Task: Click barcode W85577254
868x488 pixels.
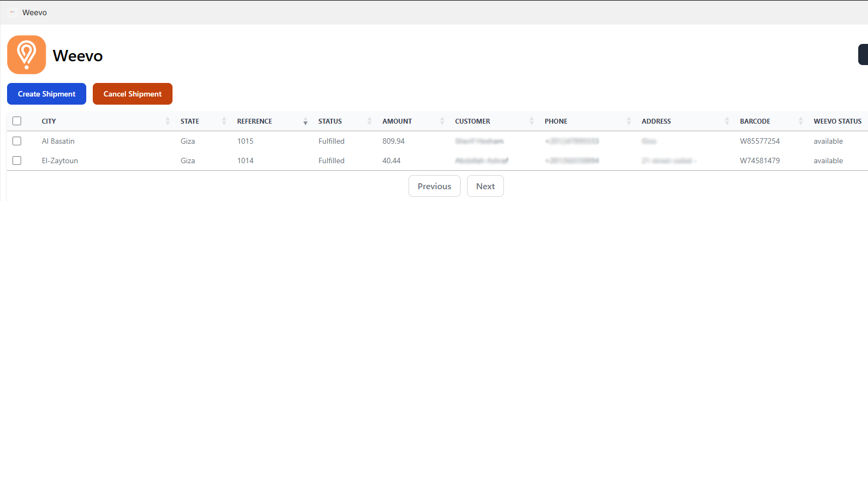Action: 759,141
